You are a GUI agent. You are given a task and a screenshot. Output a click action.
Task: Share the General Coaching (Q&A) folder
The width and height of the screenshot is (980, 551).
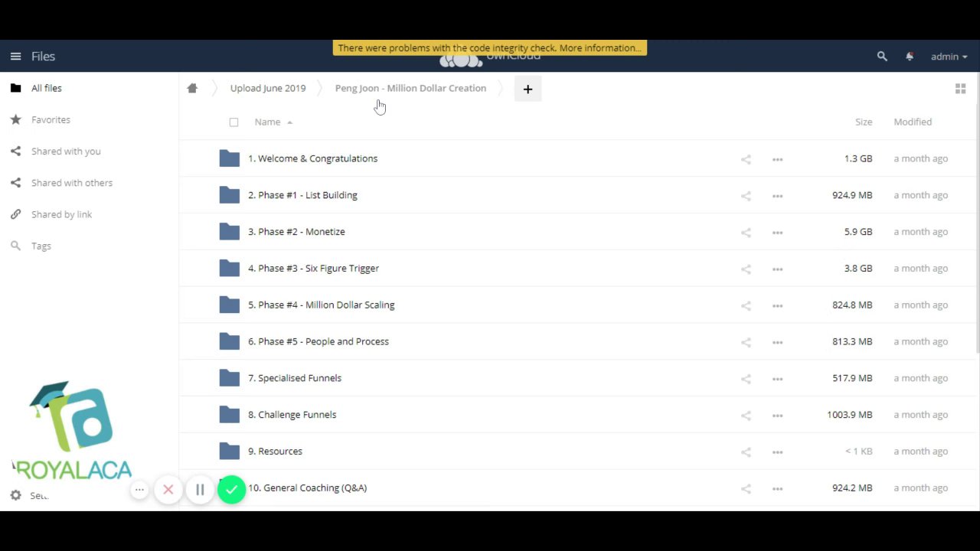coord(746,488)
